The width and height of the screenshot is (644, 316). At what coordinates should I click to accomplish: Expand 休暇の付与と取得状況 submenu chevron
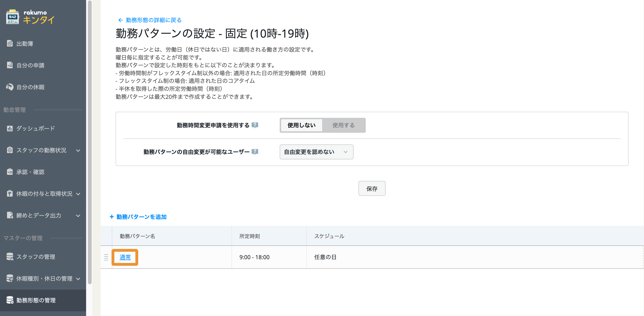click(78, 194)
